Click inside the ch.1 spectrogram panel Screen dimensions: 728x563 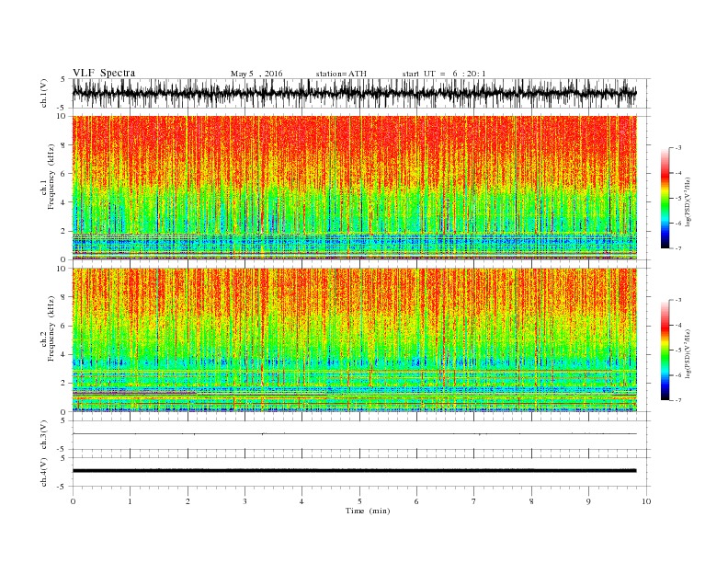[354, 187]
